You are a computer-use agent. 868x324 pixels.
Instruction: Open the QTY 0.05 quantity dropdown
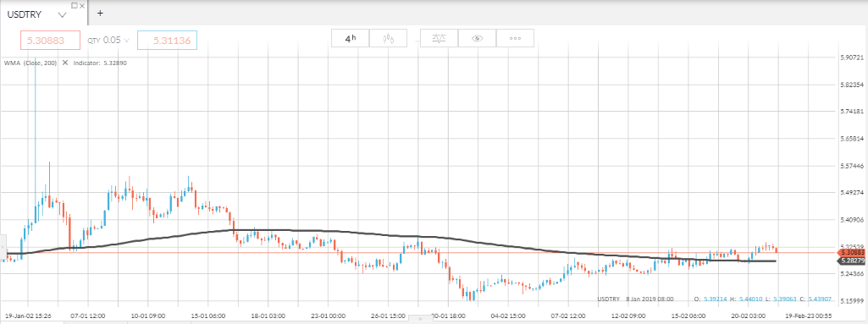tap(108, 40)
